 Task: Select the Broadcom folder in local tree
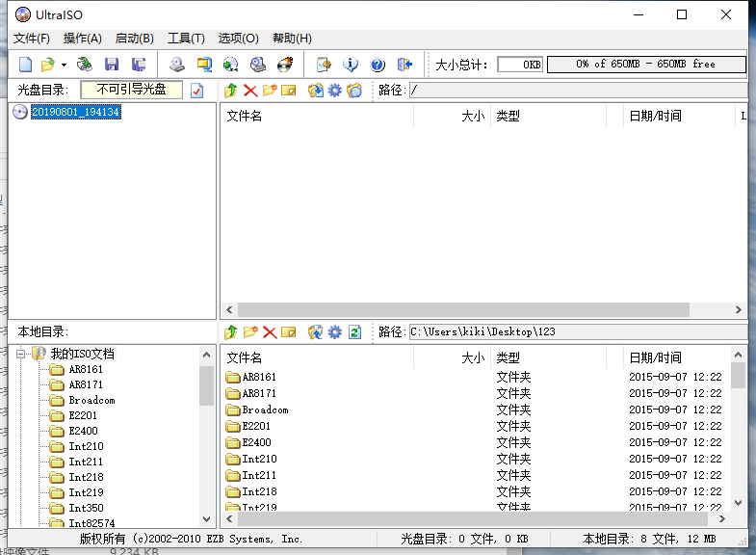(x=91, y=400)
